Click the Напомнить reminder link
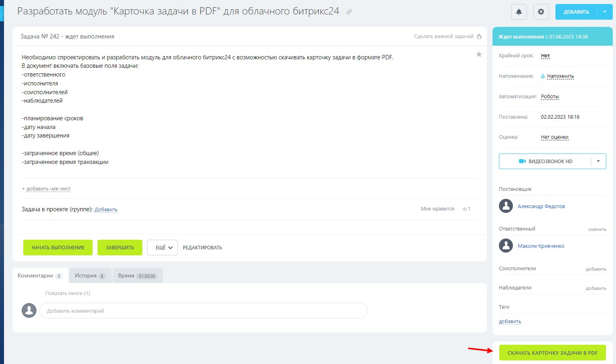This screenshot has width=616, height=364. coord(560,76)
